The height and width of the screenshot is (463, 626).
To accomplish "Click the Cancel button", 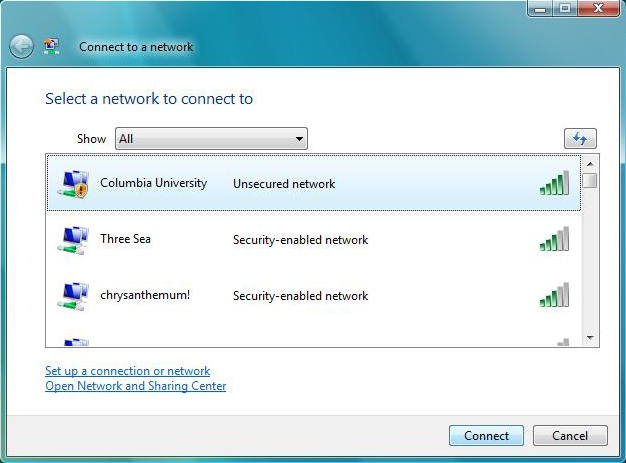I will (570, 435).
